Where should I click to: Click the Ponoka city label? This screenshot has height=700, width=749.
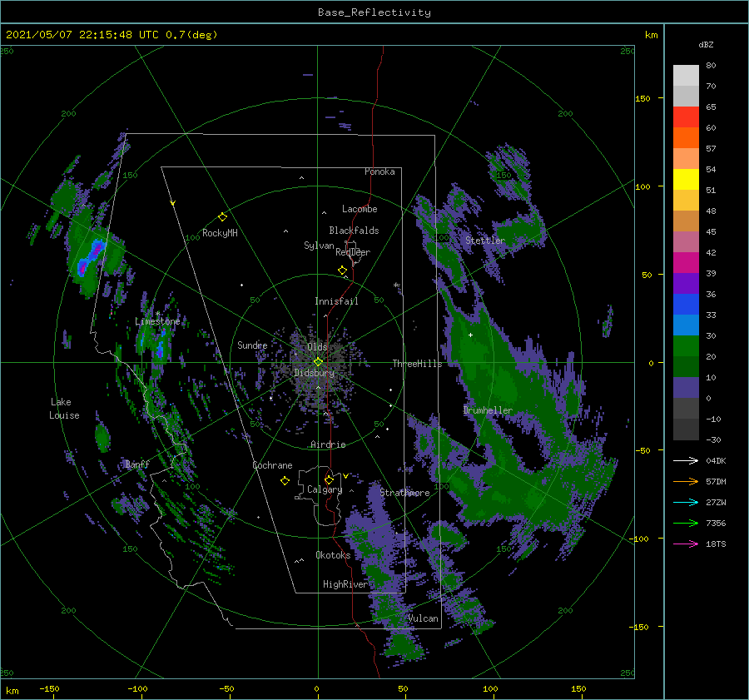point(379,171)
